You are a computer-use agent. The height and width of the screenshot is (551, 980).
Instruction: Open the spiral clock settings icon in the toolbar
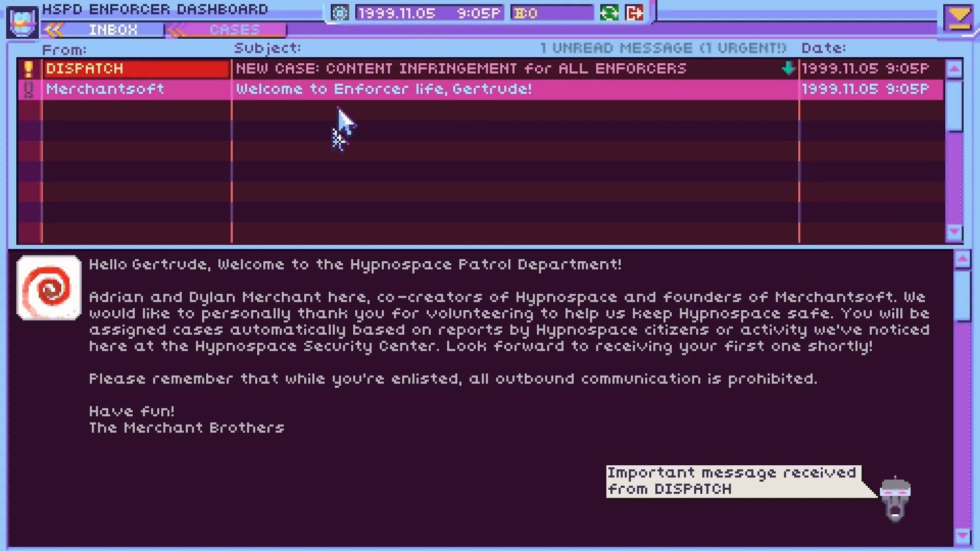[x=338, y=12]
